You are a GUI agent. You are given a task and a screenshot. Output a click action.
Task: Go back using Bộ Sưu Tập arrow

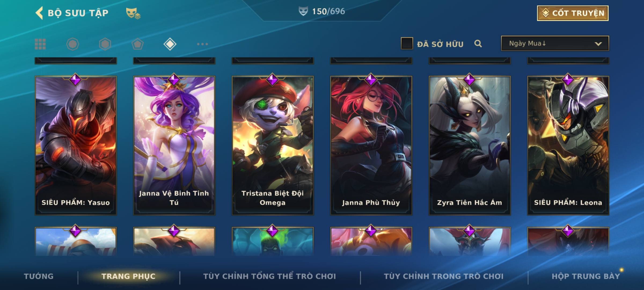[x=39, y=13]
